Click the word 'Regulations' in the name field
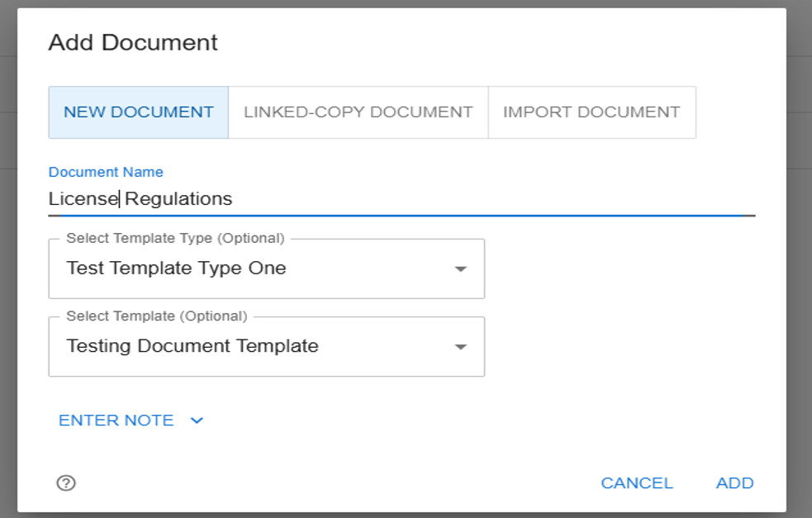 pos(178,199)
